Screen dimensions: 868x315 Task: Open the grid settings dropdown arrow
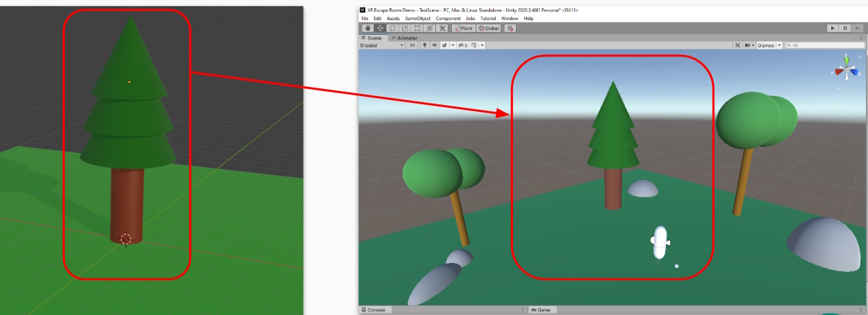point(482,45)
